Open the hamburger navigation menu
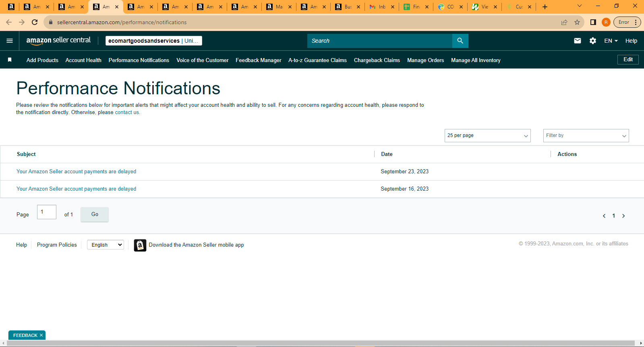The width and height of the screenshot is (644, 347). tap(10, 41)
